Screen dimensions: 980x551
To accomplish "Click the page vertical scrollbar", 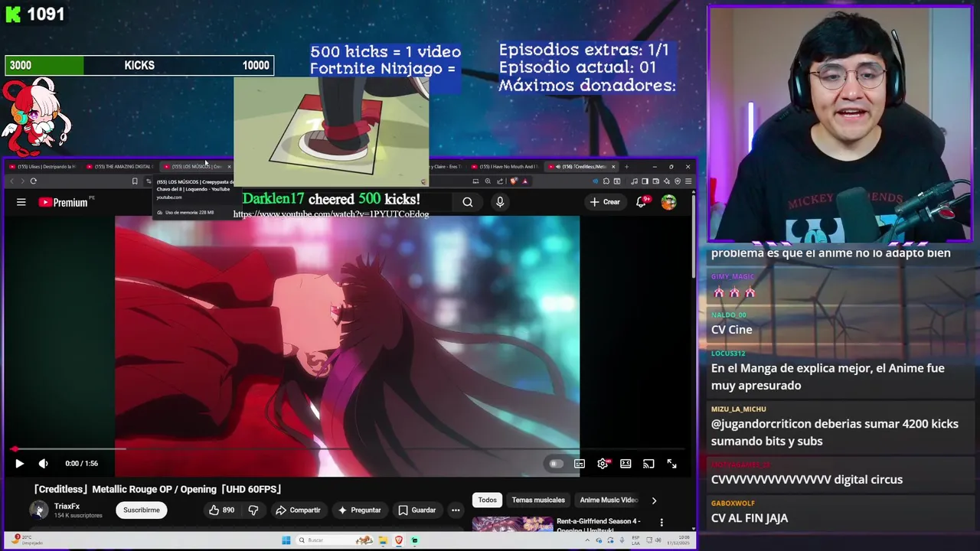I will point(694,237).
